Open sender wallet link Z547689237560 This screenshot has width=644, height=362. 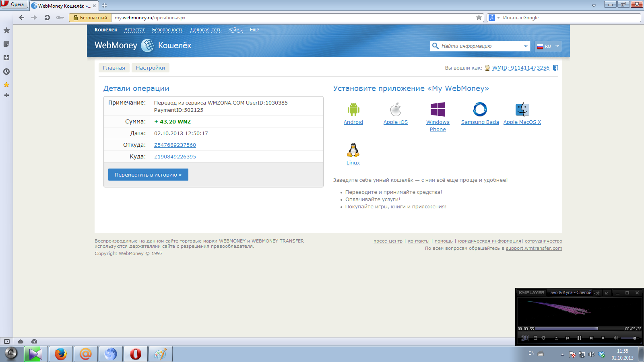[175, 145]
